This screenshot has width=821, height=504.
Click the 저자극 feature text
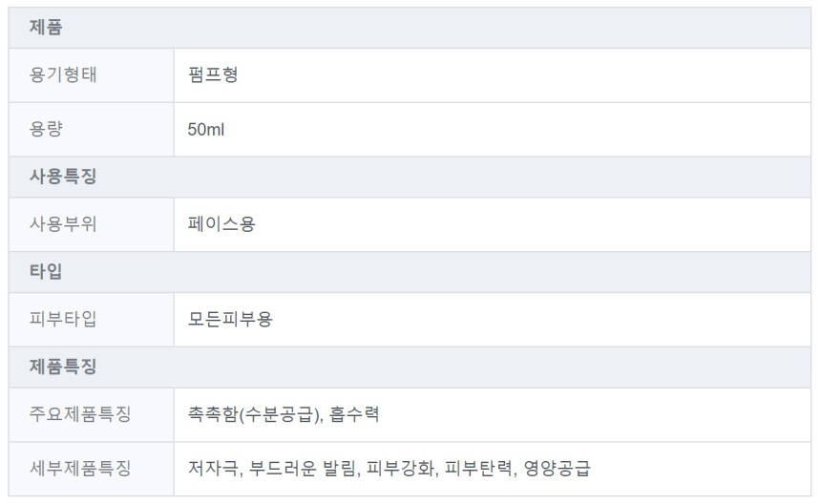coord(213,468)
